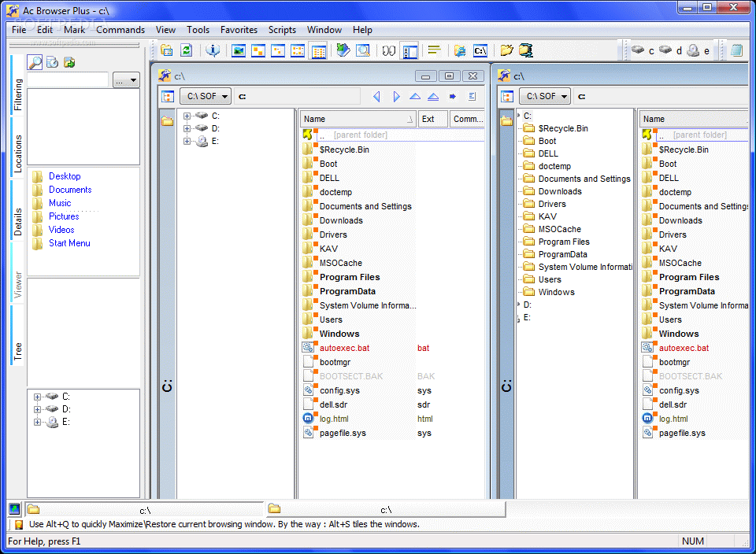The width and height of the screenshot is (756, 554).
Task: Select the Windows folder in left file list
Action: pyautogui.click(x=339, y=334)
